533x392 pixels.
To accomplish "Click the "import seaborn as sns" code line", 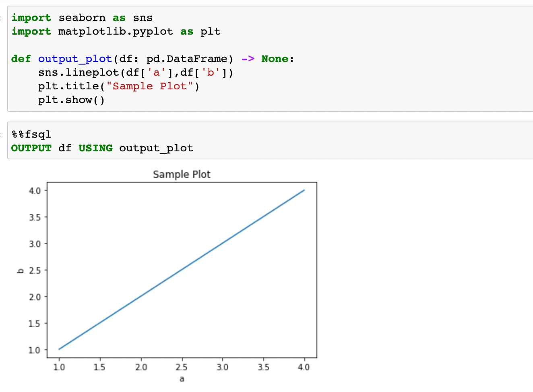I will pyautogui.click(x=82, y=18).
